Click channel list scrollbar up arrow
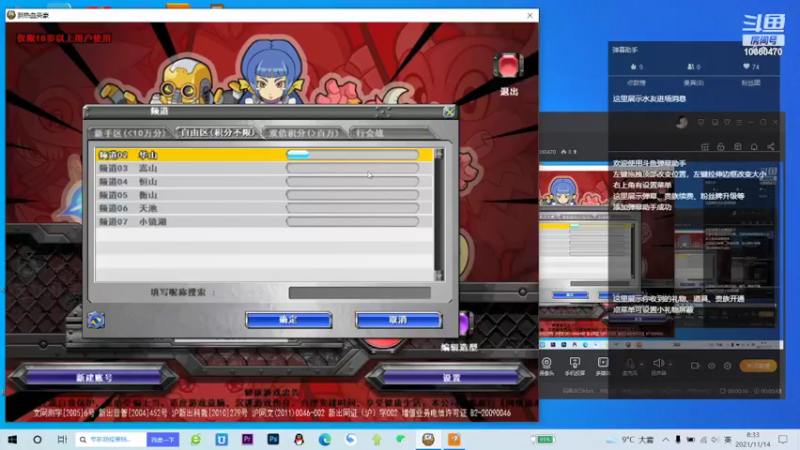This screenshot has width=800, height=450. tap(439, 153)
